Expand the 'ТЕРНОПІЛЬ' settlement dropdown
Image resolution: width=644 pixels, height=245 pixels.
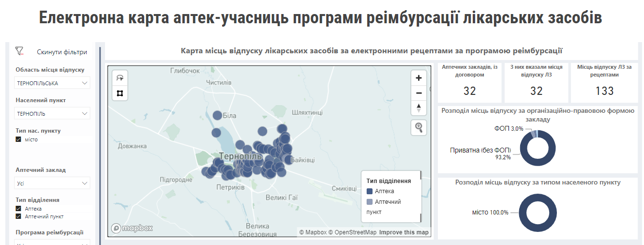click(x=52, y=114)
